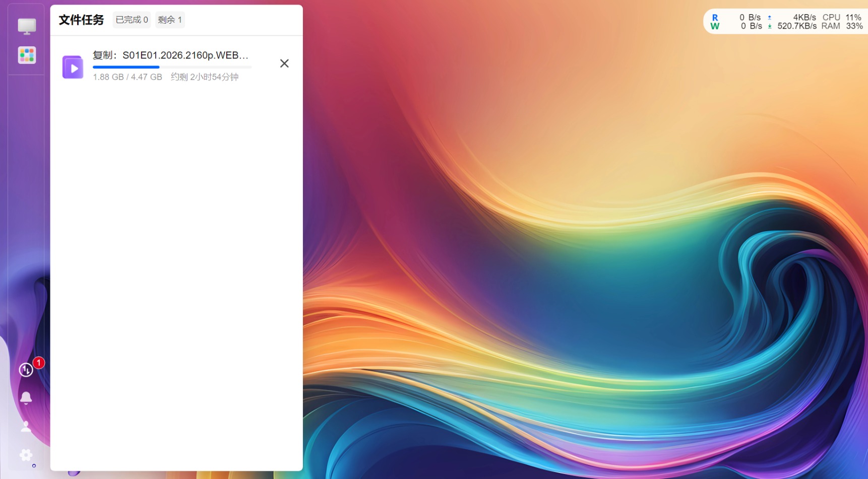Click the RAM 33% usage readout
Viewport: 868px width, 479px height.
click(842, 26)
